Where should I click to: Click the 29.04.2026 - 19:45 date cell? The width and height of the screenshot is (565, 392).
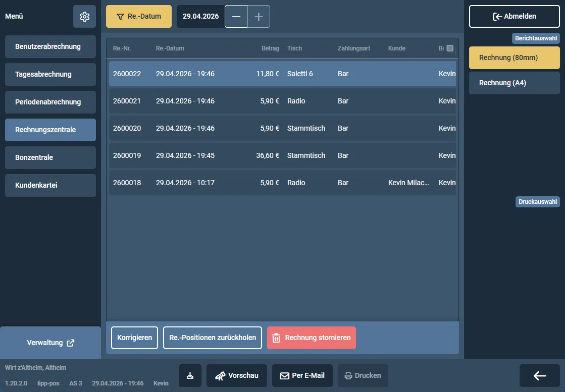pyautogui.click(x=185, y=155)
